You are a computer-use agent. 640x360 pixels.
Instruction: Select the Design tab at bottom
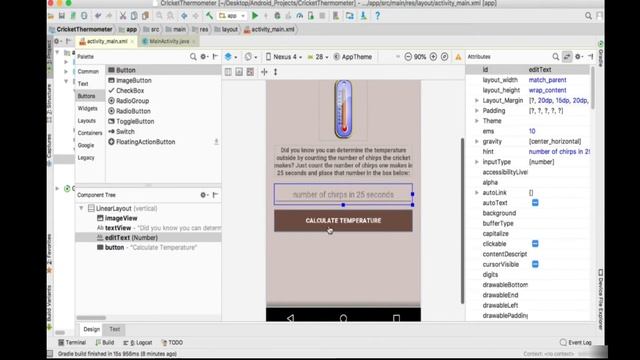(91, 329)
